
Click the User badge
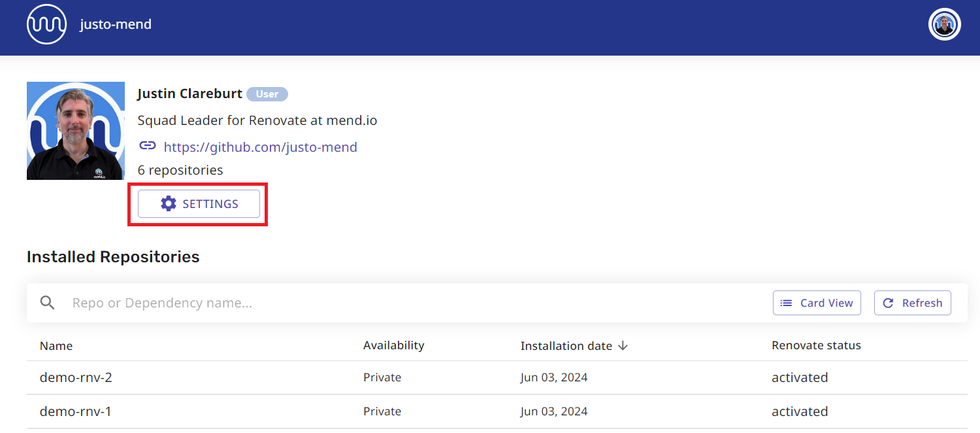(x=267, y=94)
